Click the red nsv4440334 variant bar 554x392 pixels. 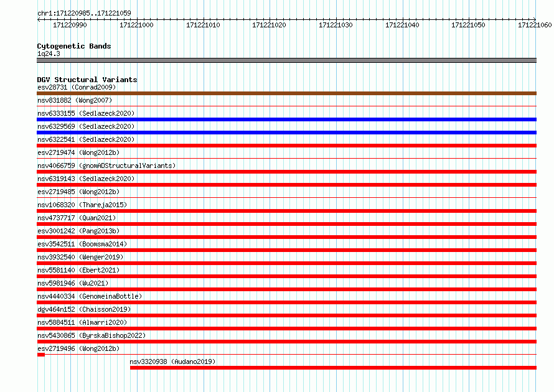286,302
